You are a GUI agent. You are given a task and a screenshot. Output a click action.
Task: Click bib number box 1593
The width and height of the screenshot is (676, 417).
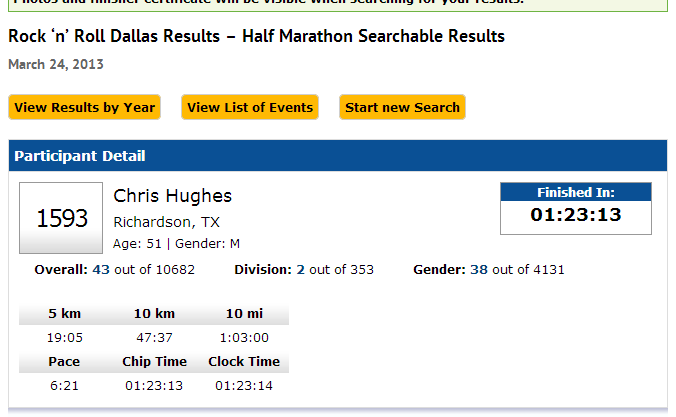[x=62, y=218]
